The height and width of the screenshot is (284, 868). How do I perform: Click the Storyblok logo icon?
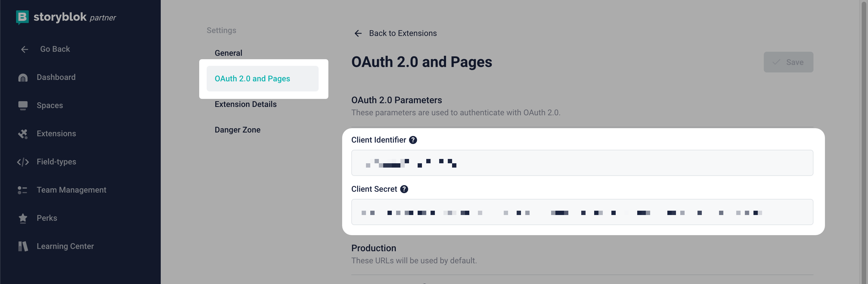pyautogui.click(x=22, y=17)
